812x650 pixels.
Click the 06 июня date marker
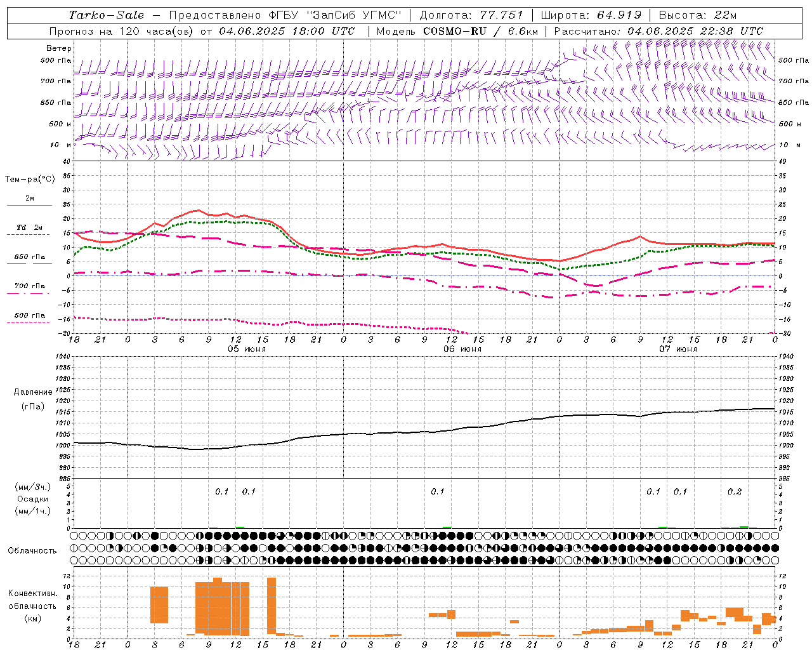462,349
